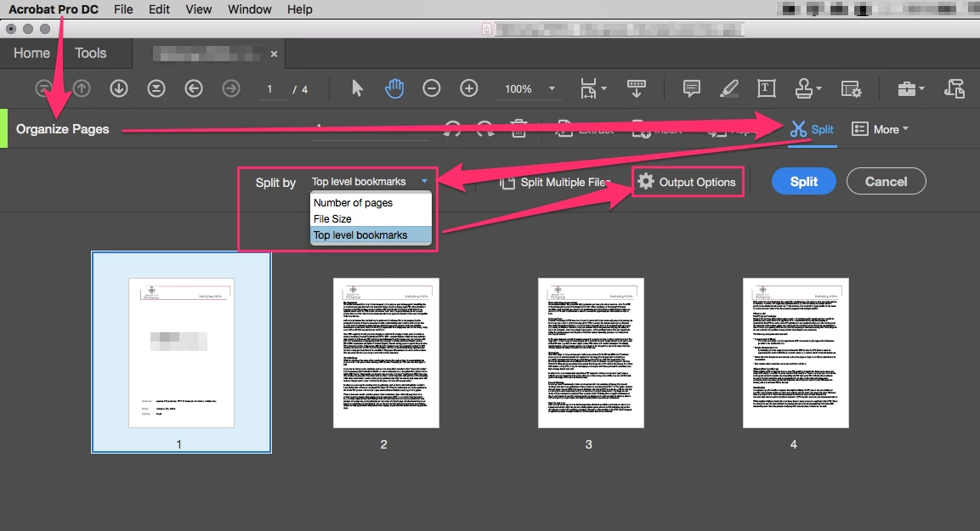Go to next view right arrow
The width and height of the screenshot is (980, 531).
coord(231,88)
